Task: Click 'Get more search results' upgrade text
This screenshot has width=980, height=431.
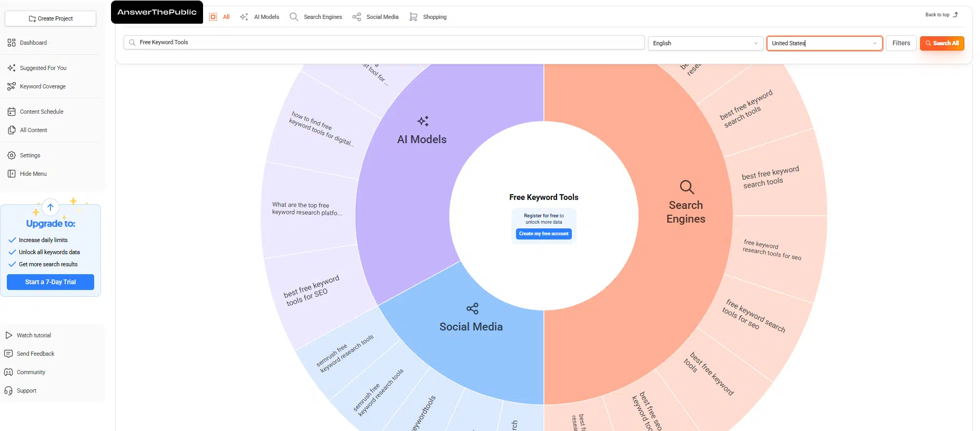Action: (48, 264)
